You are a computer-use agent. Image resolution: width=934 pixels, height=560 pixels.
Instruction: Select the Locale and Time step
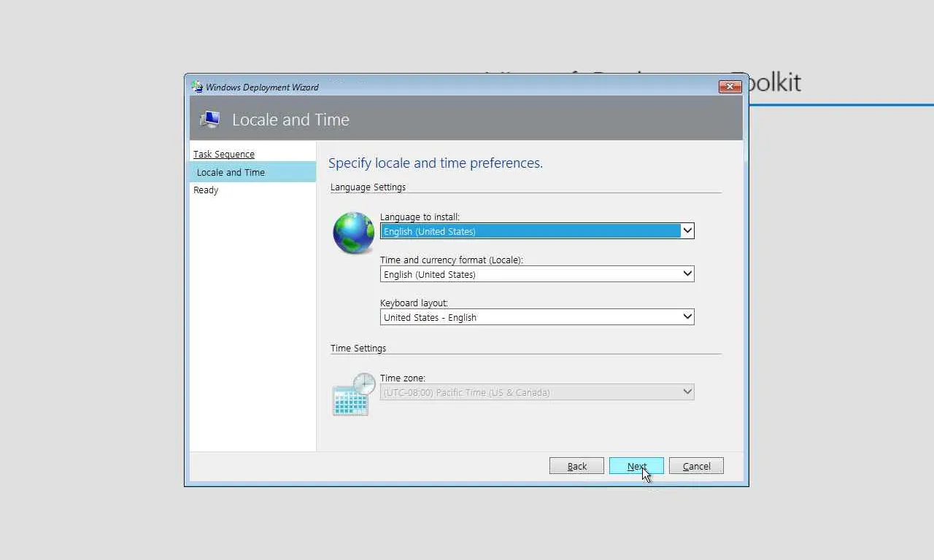[x=252, y=172]
